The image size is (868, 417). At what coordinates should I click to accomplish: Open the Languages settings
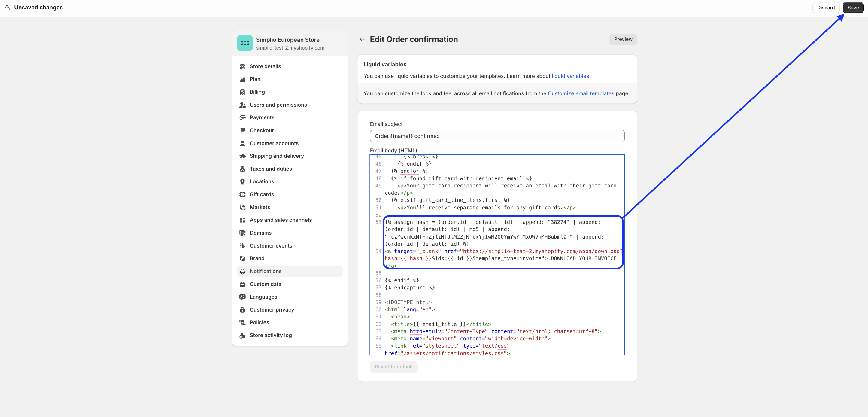[x=263, y=297]
